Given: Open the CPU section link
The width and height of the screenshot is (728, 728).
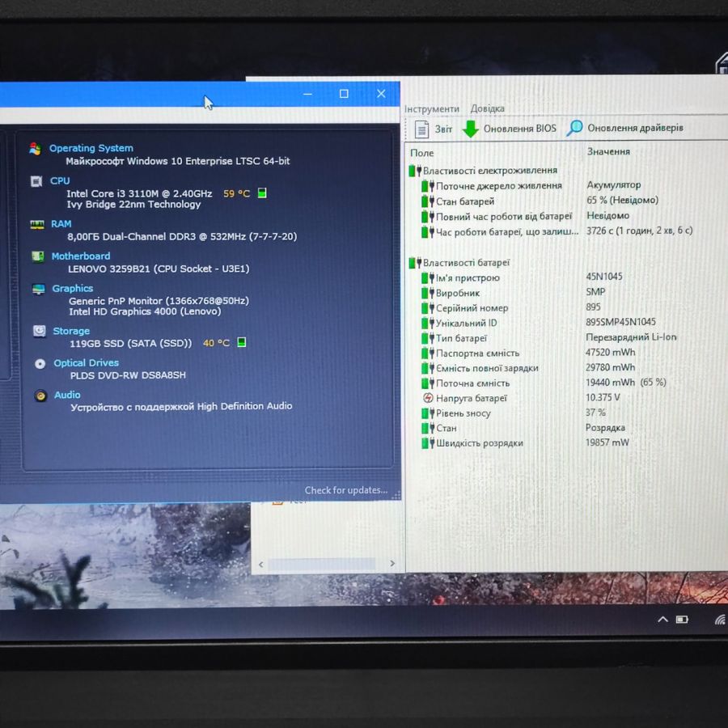Looking at the screenshot, I should pyautogui.click(x=60, y=180).
